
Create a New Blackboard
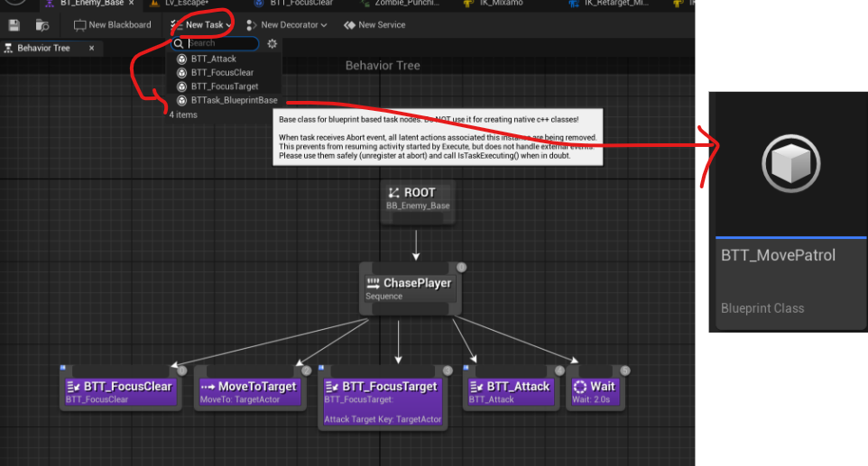click(113, 25)
